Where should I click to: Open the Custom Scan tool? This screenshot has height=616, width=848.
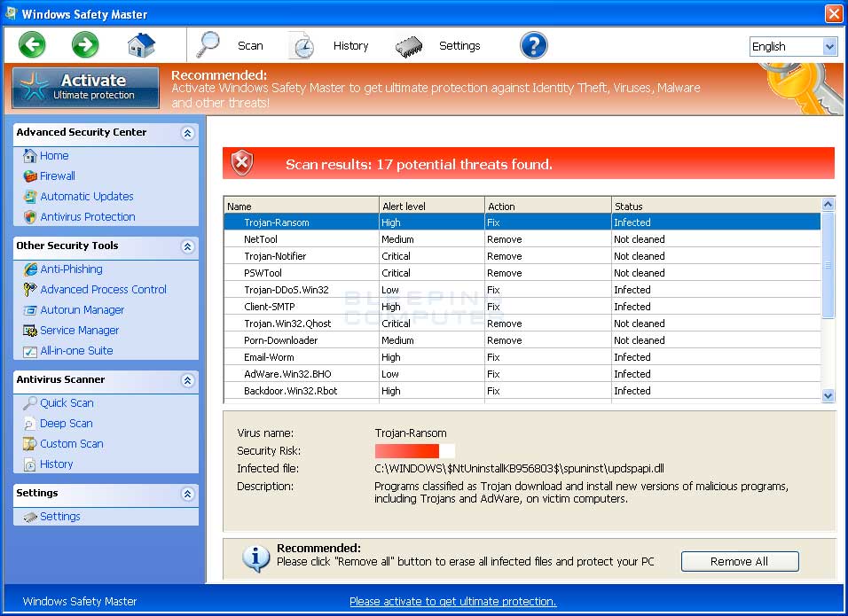(69, 443)
